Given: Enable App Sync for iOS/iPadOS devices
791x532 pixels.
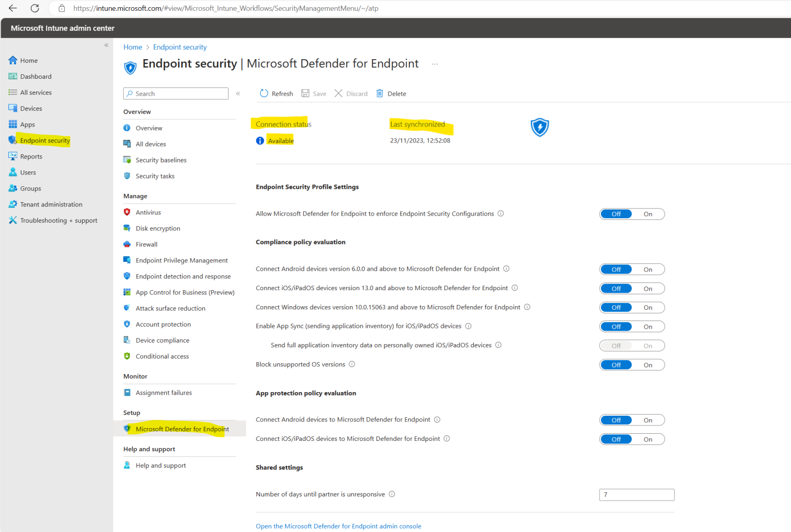Looking at the screenshot, I should click(647, 326).
